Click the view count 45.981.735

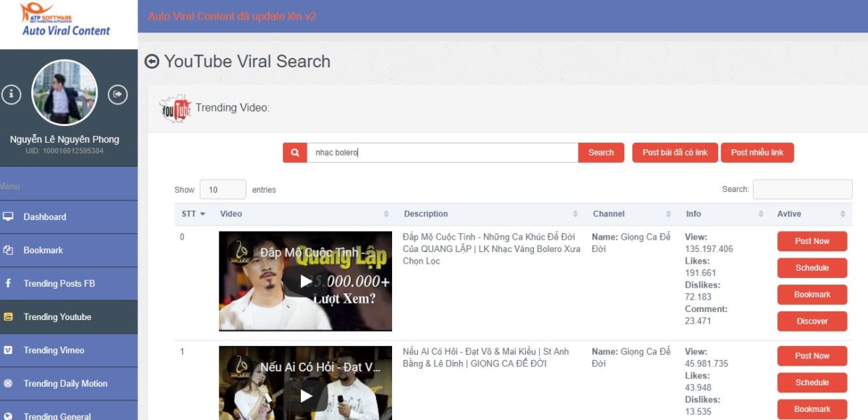pos(707,364)
